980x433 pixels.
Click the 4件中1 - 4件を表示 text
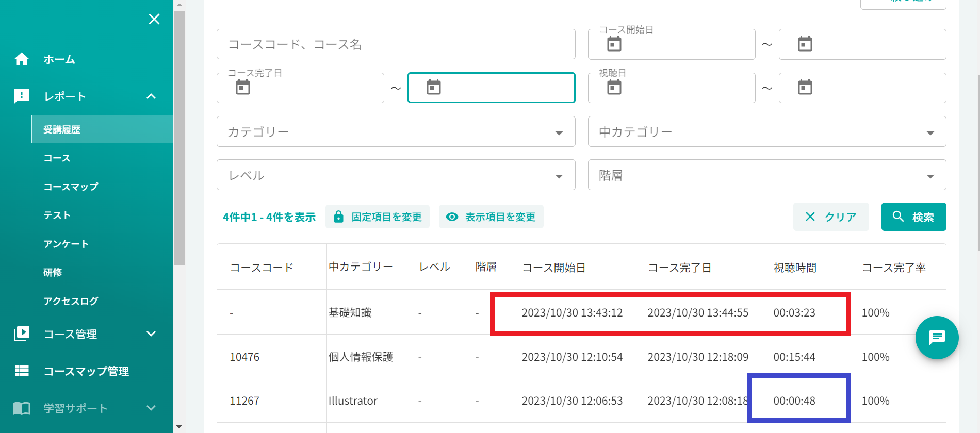269,217
